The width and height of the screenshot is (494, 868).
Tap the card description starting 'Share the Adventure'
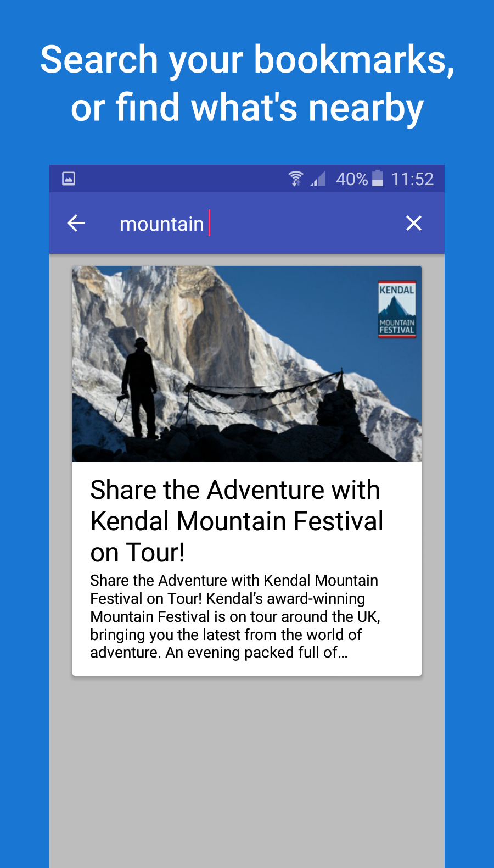tap(235, 616)
